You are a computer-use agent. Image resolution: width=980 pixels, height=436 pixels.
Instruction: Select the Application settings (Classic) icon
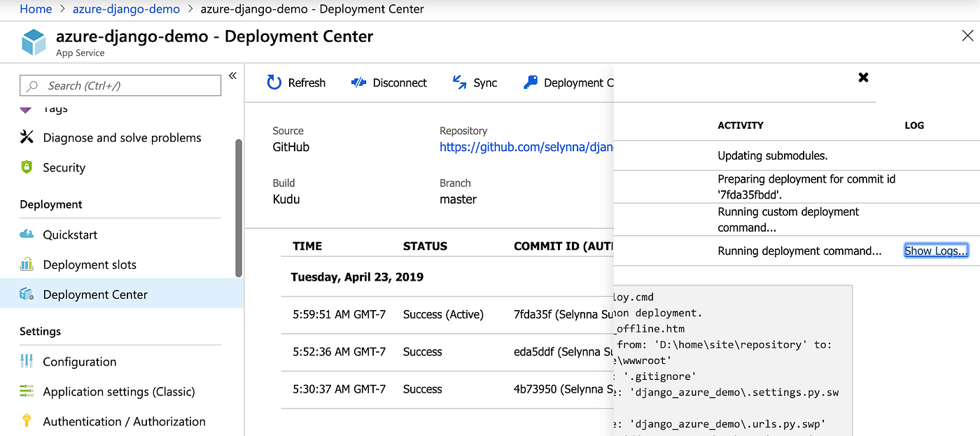point(26,391)
